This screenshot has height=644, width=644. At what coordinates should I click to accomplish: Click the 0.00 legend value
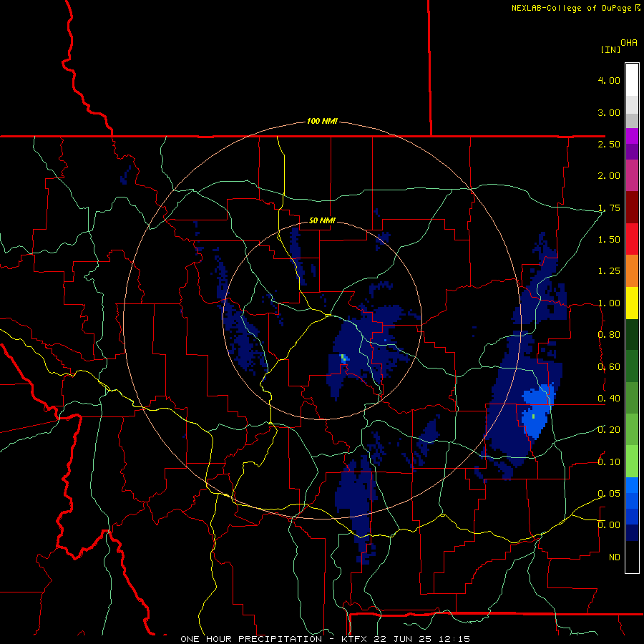(609, 525)
